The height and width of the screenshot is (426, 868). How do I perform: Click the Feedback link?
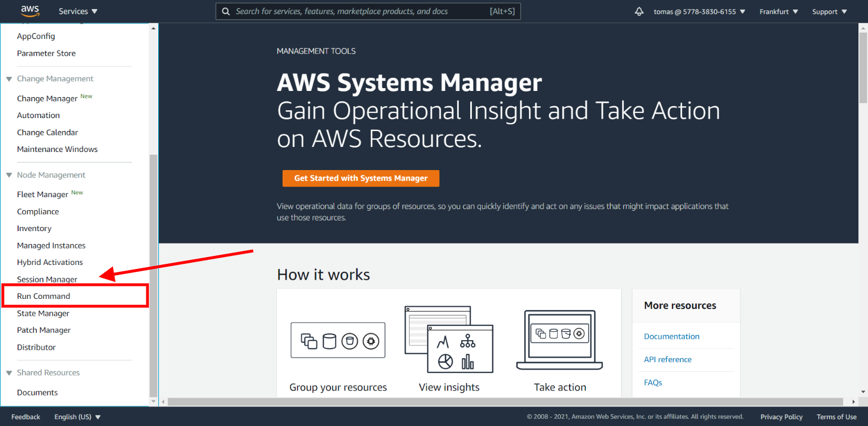(x=25, y=416)
